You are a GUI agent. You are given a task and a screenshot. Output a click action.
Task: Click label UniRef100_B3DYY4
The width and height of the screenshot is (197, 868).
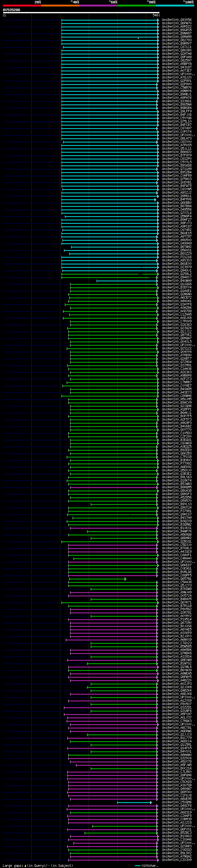point(177,287)
